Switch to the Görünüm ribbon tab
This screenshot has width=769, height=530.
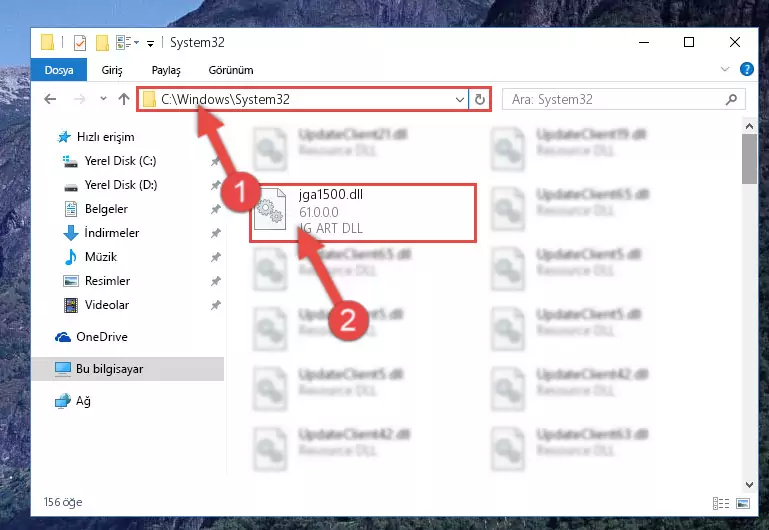pyautogui.click(x=231, y=70)
